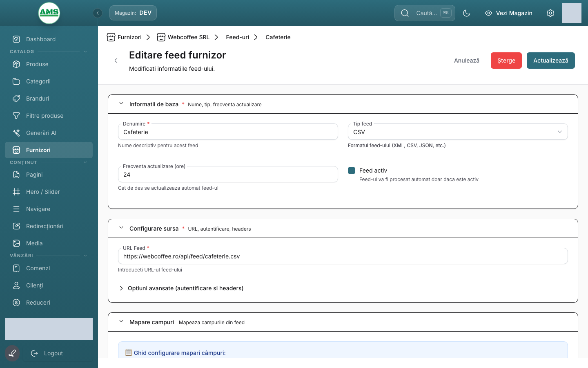Collapse the sidebar with the arrow button
Viewport: 588px width, 368px height.
click(x=97, y=13)
